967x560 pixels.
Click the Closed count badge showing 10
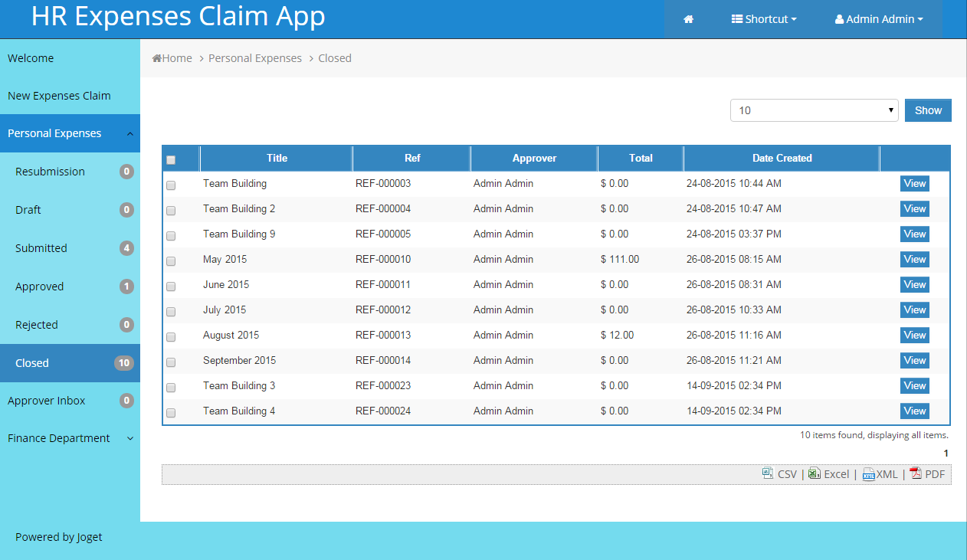point(124,363)
